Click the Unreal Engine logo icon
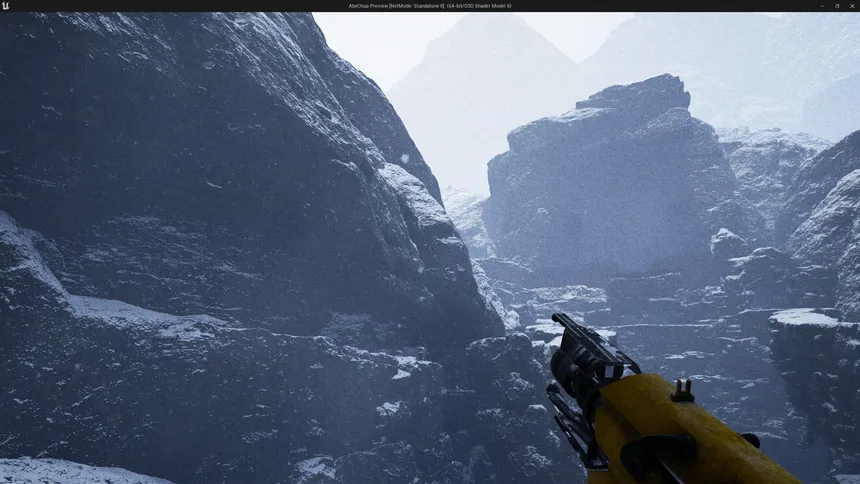 click(5, 5)
